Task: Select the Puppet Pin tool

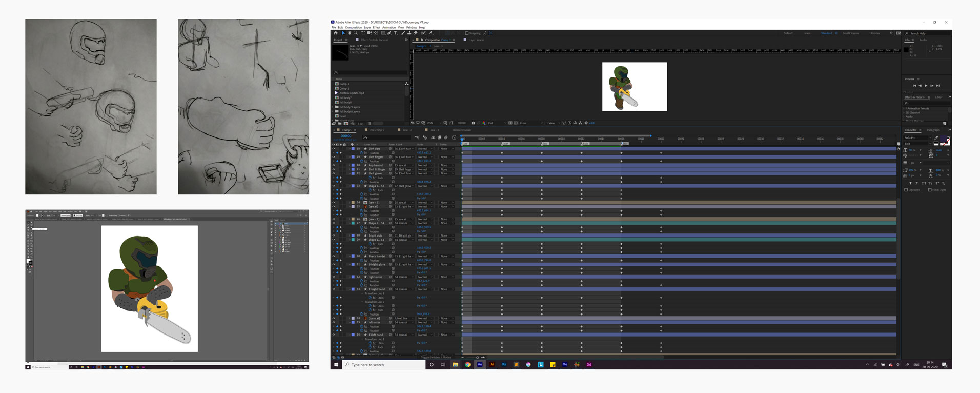Action: click(431, 33)
